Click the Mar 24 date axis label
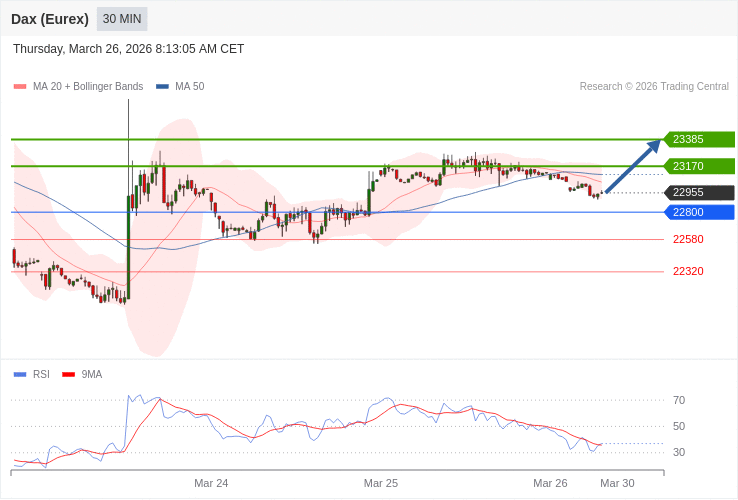 (211, 483)
